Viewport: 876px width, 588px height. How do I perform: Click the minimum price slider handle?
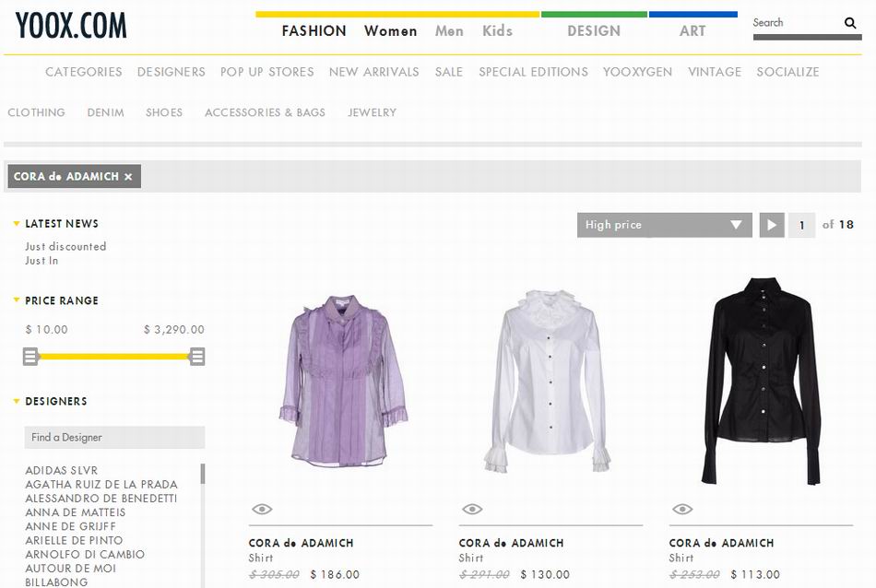[x=30, y=357]
